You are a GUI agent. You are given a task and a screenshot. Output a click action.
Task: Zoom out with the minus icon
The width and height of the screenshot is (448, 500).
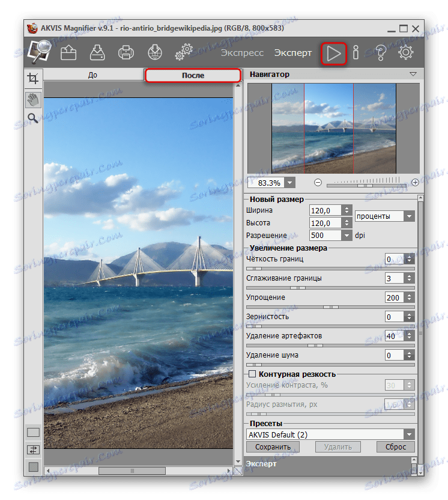[x=318, y=183]
